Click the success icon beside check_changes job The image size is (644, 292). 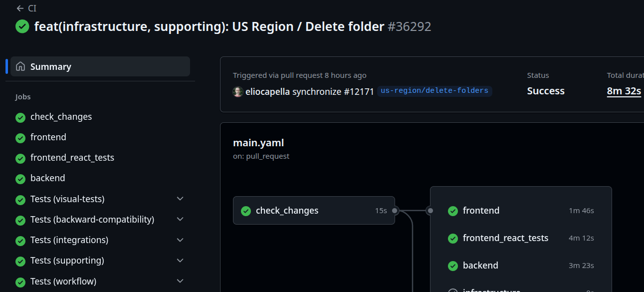(x=20, y=117)
